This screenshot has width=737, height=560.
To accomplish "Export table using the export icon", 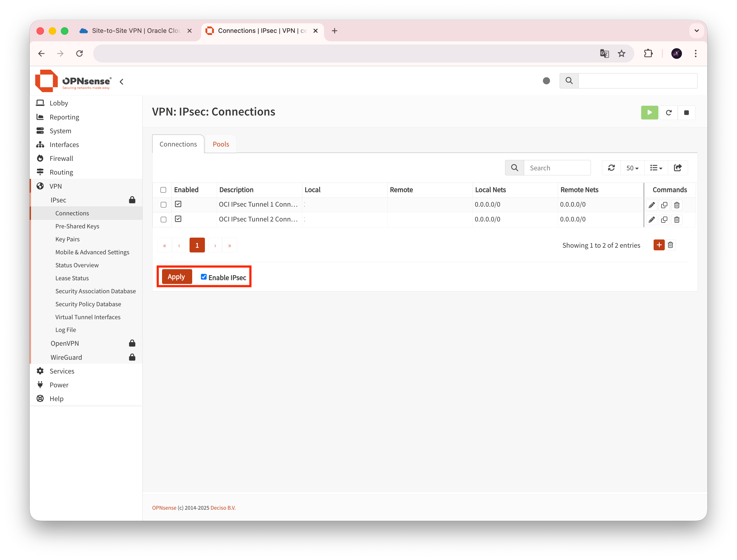I will click(x=677, y=168).
